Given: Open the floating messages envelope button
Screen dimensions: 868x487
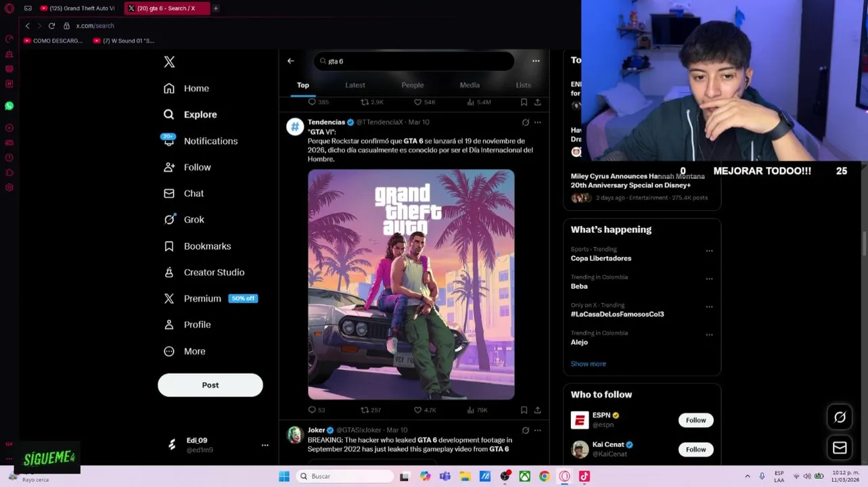Looking at the screenshot, I should [x=840, y=448].
